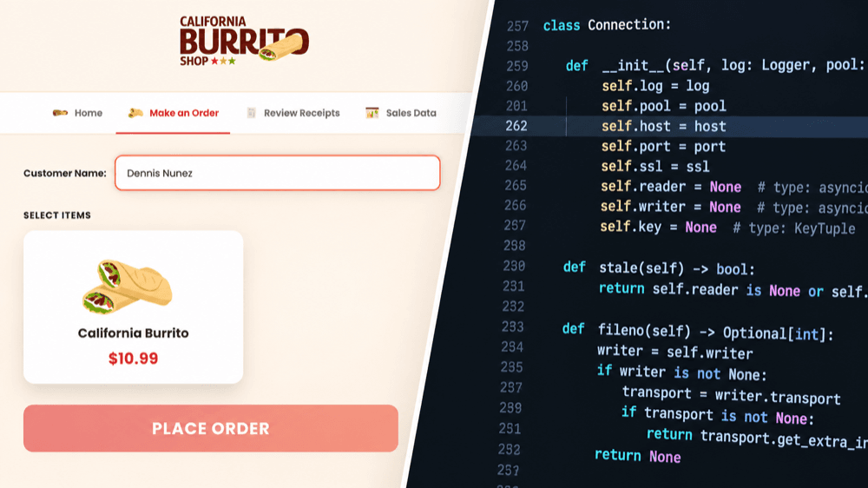Open the Review Receipts tab
This screenshot has height=488, width=868.
(x=293, y=113)
